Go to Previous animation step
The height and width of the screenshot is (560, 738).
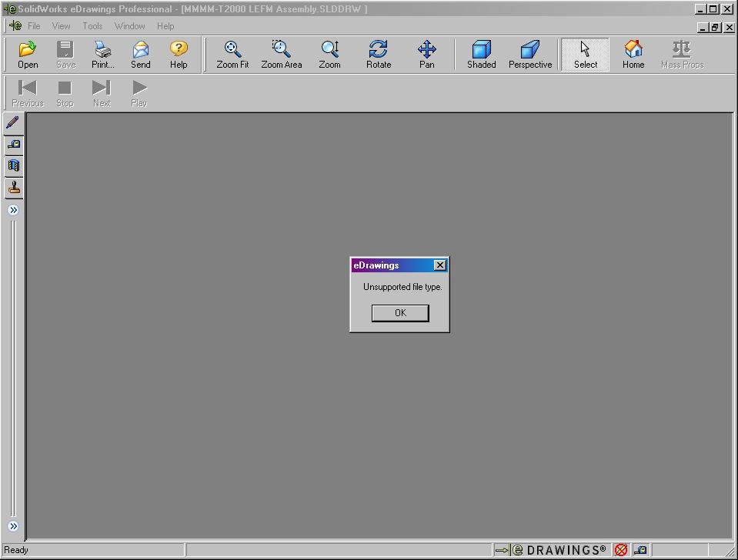[27, 93]
